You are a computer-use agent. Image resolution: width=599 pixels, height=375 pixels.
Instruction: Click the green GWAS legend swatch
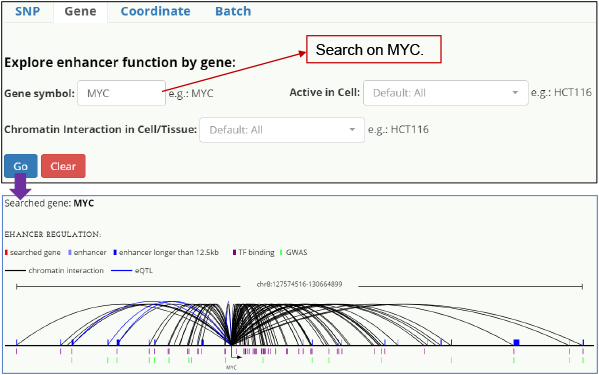[281, 252]
